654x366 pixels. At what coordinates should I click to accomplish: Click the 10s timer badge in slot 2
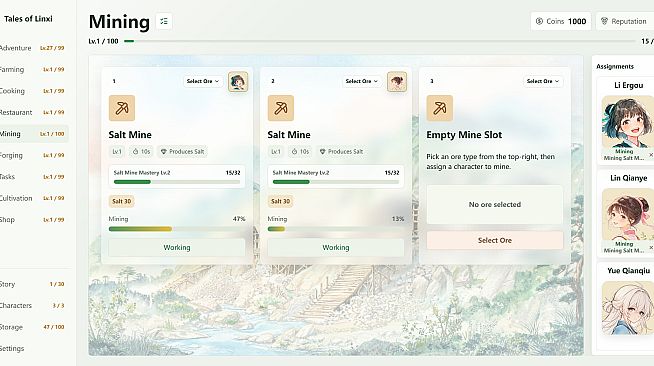click(x=300, y=152)
